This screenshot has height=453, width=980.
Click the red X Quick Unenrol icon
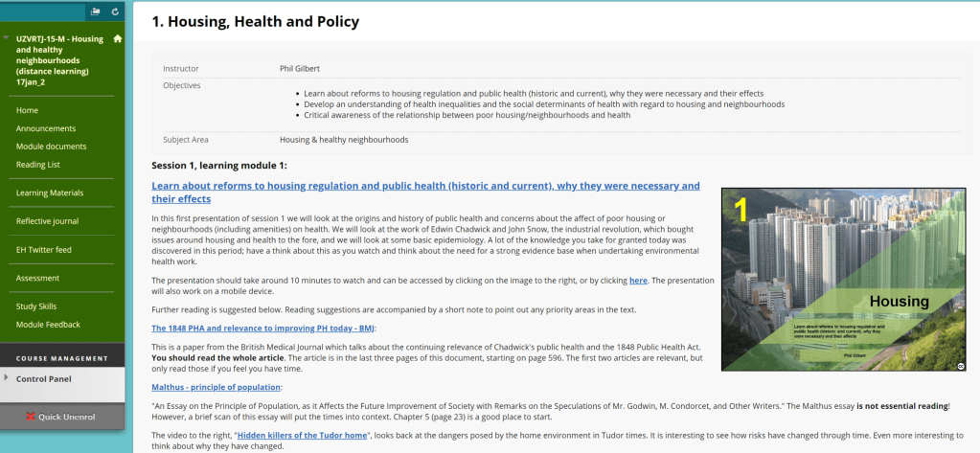coord(31,417)
